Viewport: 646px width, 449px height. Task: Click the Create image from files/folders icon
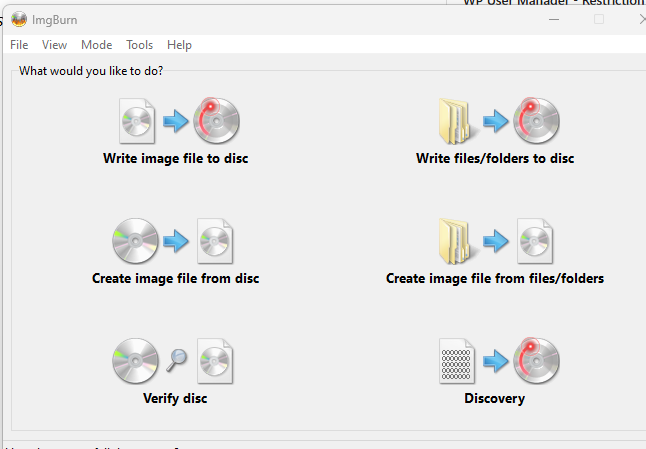496,241
